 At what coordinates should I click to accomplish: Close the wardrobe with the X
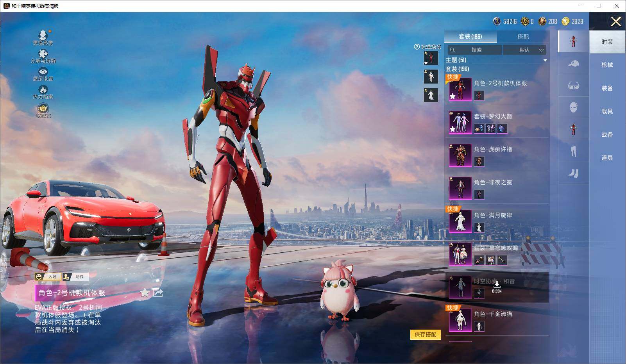616,21
